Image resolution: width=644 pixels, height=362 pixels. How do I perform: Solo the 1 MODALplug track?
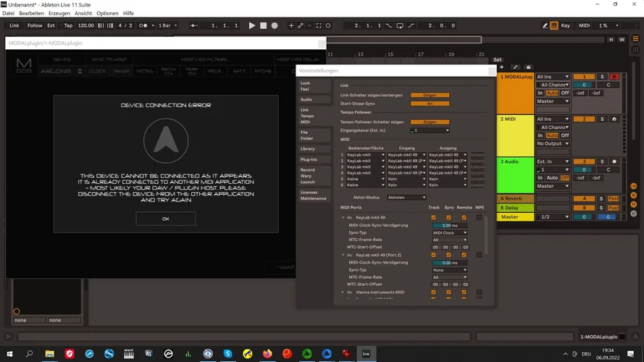click(x=601, y=76)
